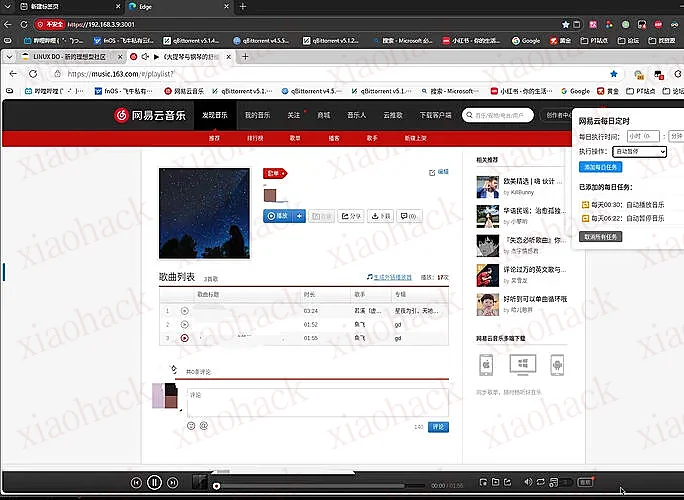Viewport: 684px width, 500px height.
Task: Click the play icon on song row 1
Action: (x=184, y=311)
